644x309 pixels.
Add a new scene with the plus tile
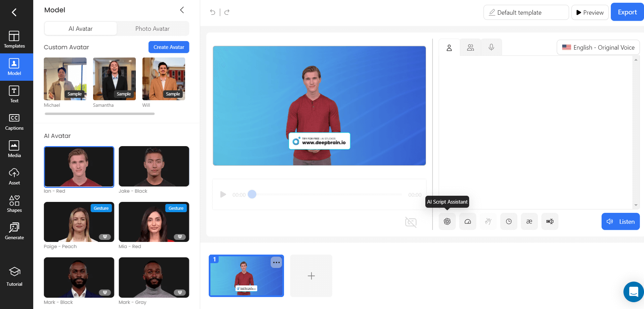click(311, 276)
